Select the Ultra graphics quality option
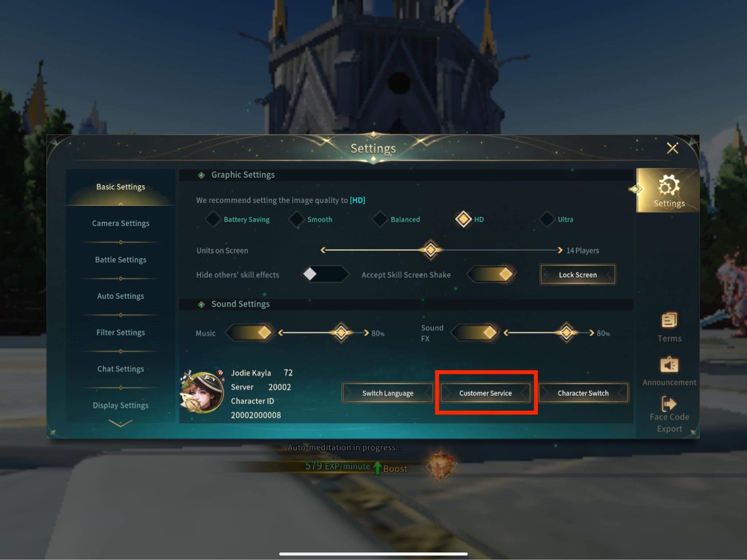747x560 pixels. [x=556, y=219]
